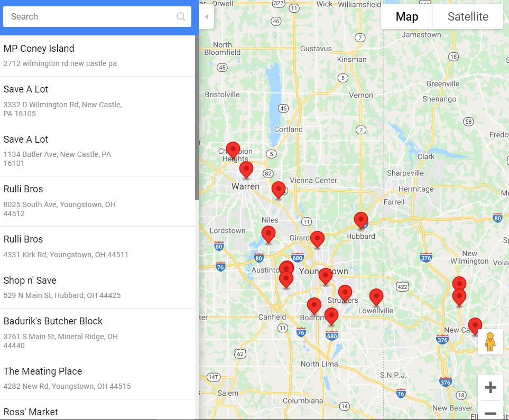Select the pin above Lowellville
Viewport: 509px width, 420px height.
[x=376, y=297]
